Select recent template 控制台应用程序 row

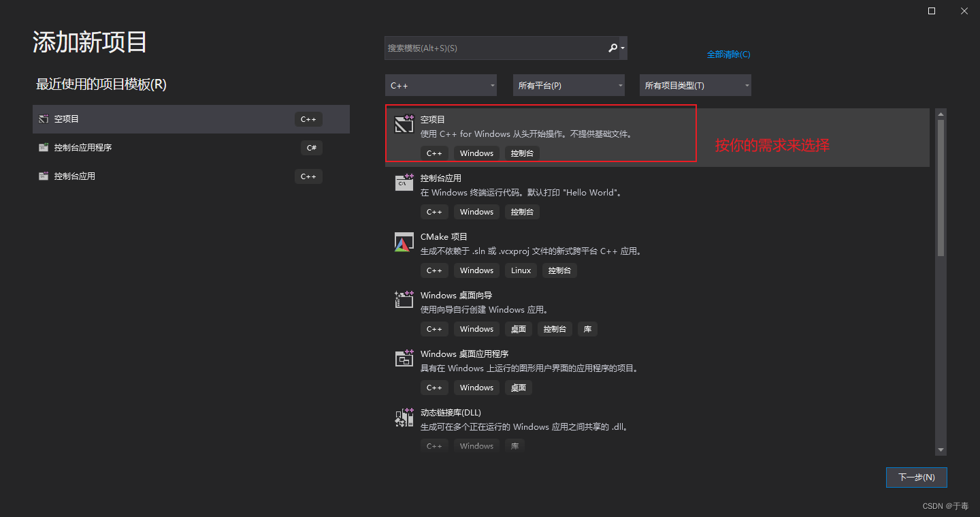pyautogui.click(x=191, y=147)
